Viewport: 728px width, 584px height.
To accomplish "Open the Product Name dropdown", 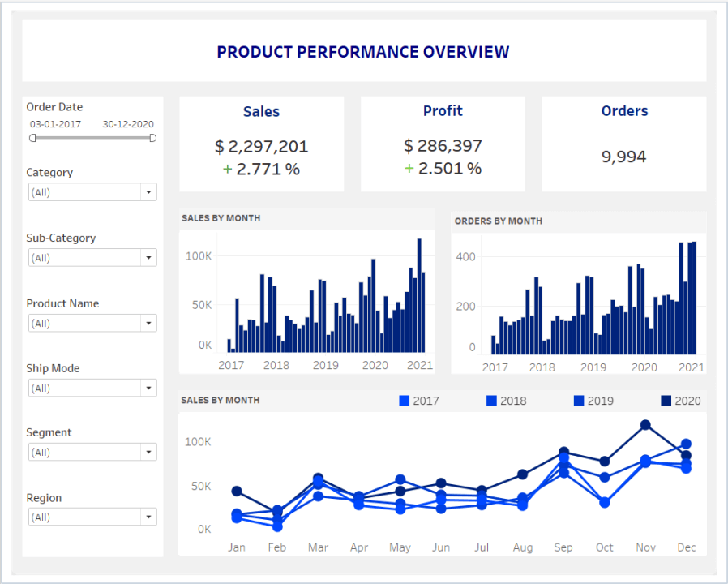I will point(148,324).
